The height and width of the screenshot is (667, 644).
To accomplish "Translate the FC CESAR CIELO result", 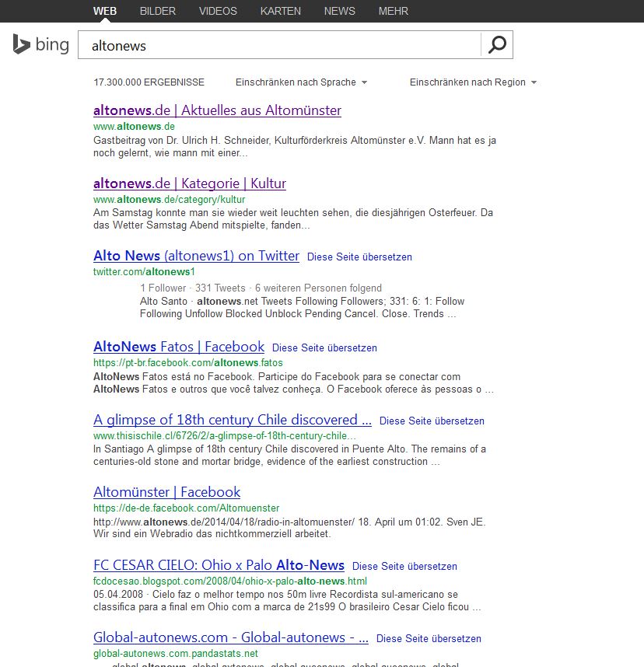I will tap(404, 566).
